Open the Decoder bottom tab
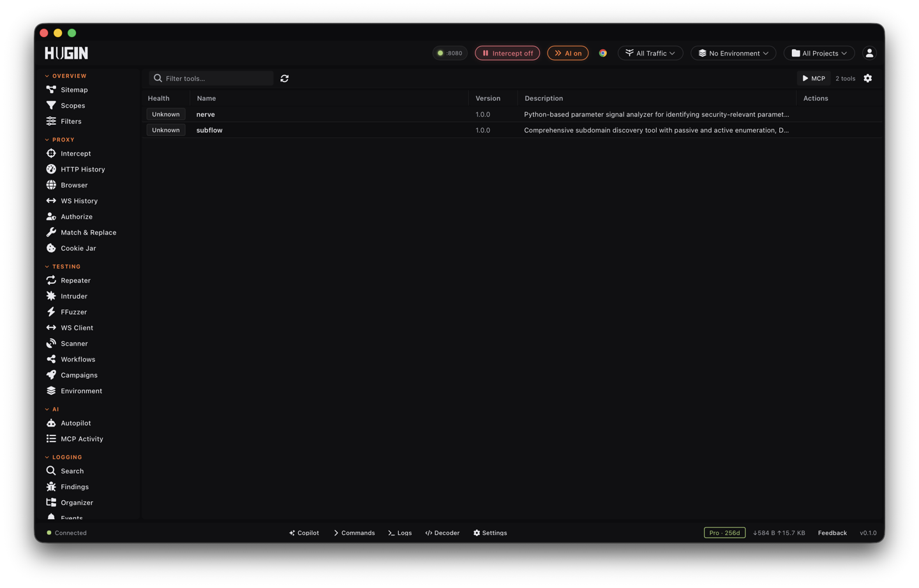Image resolution: width=919 pixels, height=588 pixels. pos(442,533)
